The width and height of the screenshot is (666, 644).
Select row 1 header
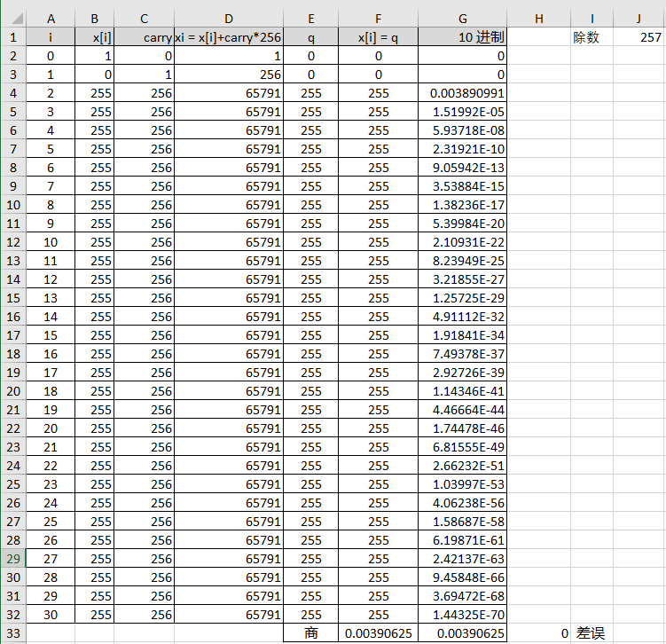(x=13, y=37)
